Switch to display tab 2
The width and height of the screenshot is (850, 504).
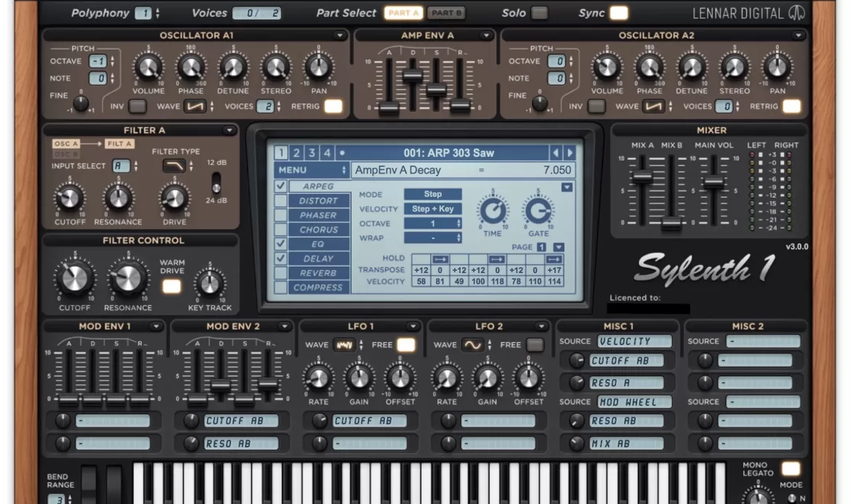pyautogui.click(x=296, y=153)
